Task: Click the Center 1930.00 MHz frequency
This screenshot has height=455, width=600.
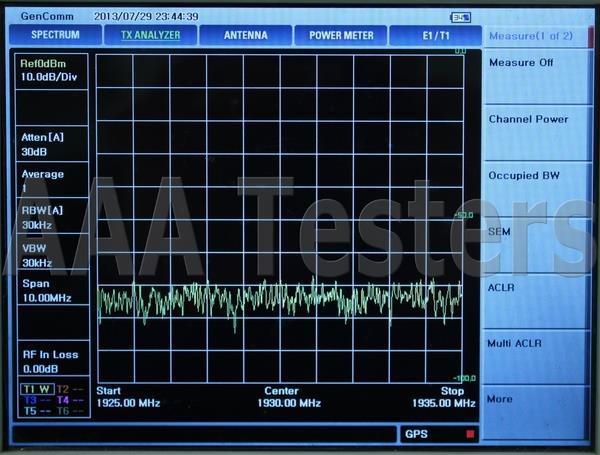Action: pyautogui.click(x=289, y=397)
